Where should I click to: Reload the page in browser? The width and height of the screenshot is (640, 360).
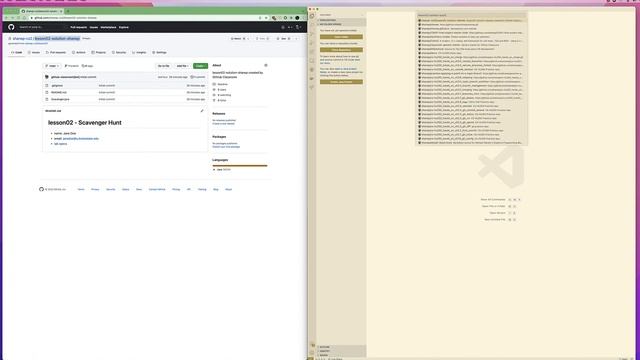18,18
